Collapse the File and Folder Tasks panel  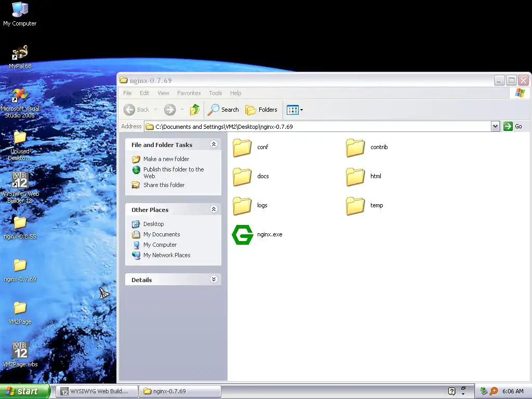tap(214, 144)
